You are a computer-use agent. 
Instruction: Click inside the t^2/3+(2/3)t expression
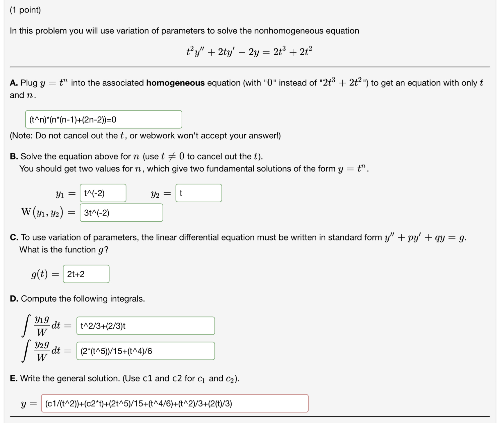pos(103,326)
